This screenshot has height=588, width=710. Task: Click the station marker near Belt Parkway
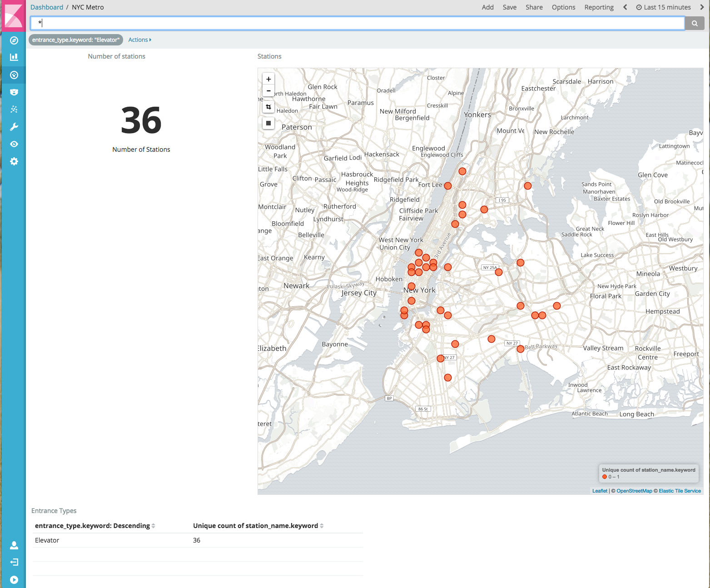521,349
